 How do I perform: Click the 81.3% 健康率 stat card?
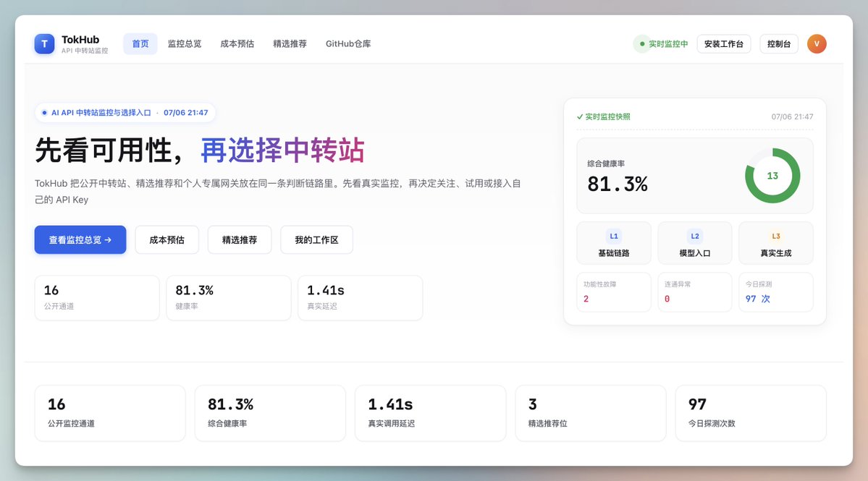[x=229, y=297]
